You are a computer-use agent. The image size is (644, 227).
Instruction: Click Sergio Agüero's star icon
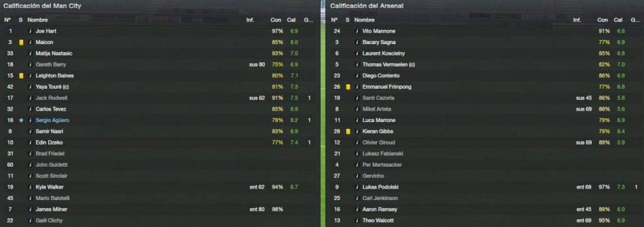[x=21, y=120]
